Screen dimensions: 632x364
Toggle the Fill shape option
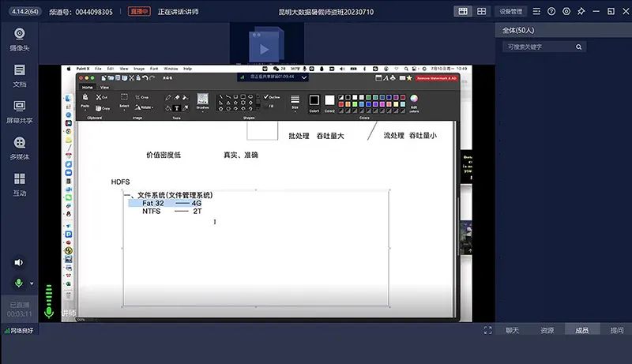269,106
